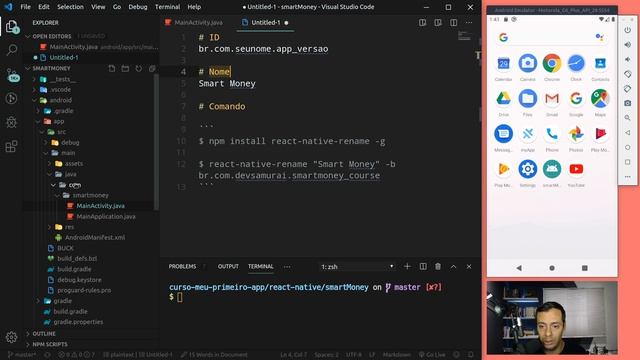640x360 pixels.
Task: Open the terminal shell dropdown '1: zsh'
Action: click(357, 267)
